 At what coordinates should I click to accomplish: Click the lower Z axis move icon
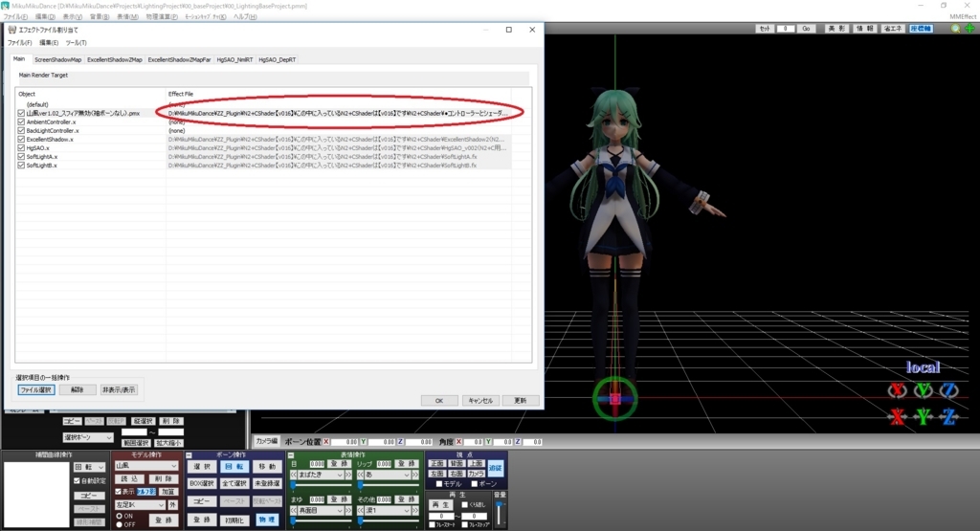click(948, 416)
